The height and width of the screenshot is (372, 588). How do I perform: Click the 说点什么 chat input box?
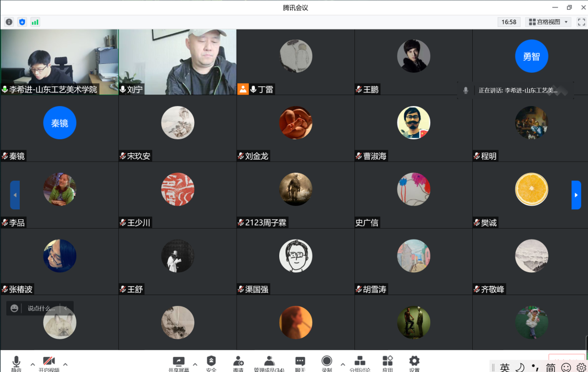42,308
